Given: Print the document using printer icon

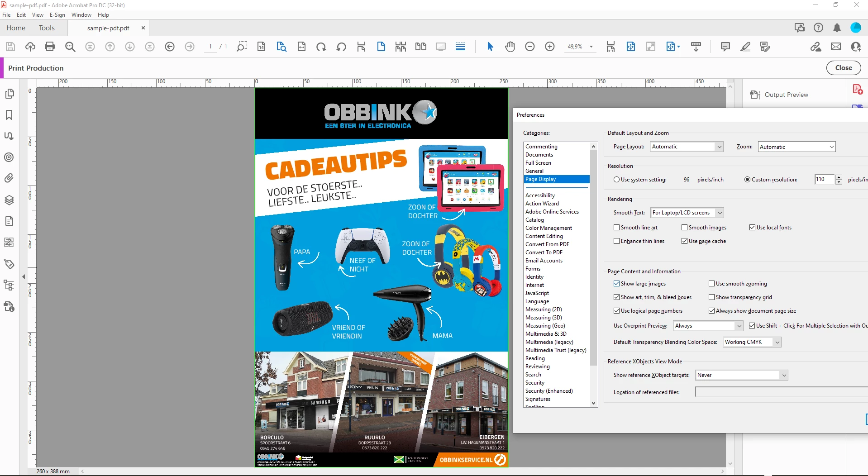Looking at the screenshot, I should click(50, 47).
